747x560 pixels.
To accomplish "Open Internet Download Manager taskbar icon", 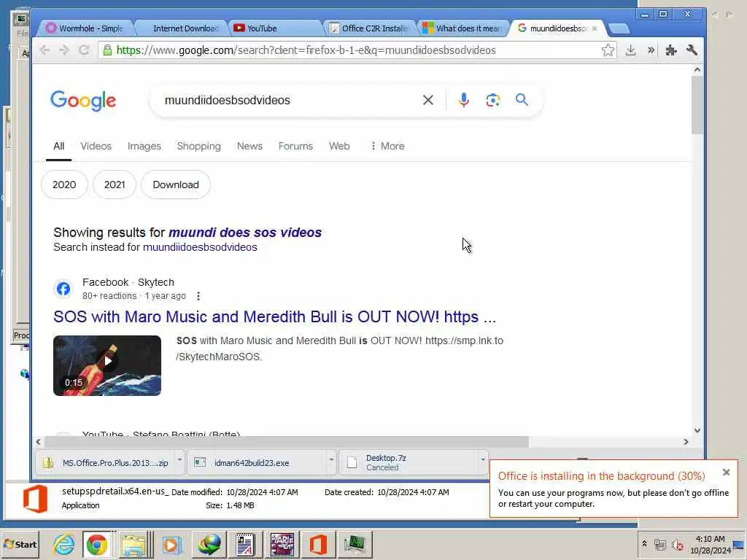I will (x=209, y=544).
